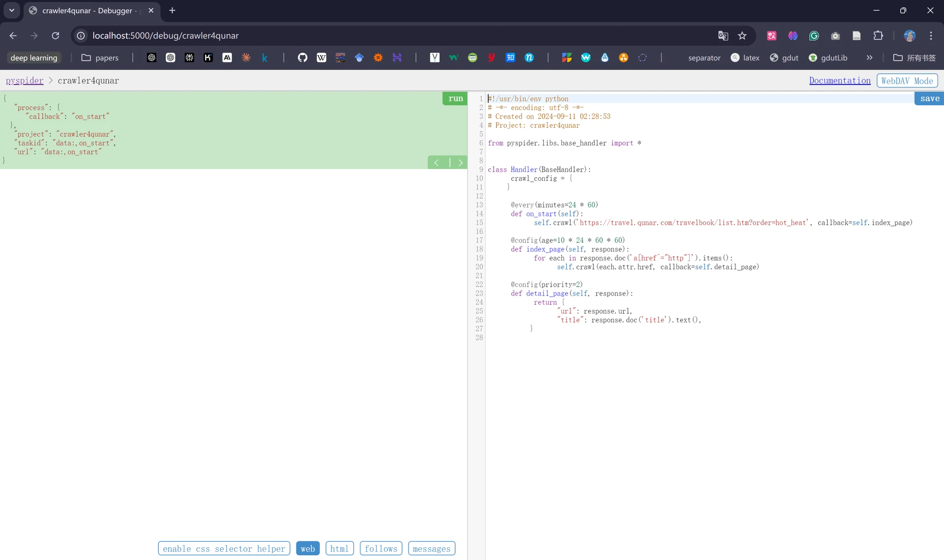Open the deep learning bookmark

34,58
